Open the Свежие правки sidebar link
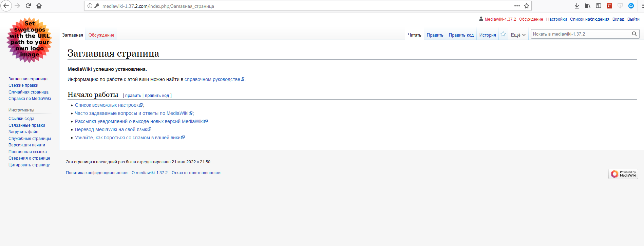The image size is (644, 246). [x=23, y=85]
